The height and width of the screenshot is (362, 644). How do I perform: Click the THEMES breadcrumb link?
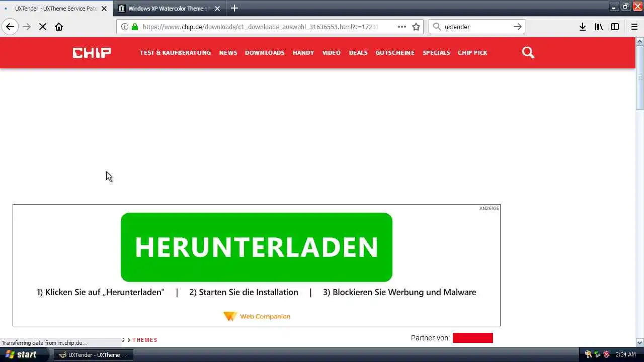click(145, 340)
